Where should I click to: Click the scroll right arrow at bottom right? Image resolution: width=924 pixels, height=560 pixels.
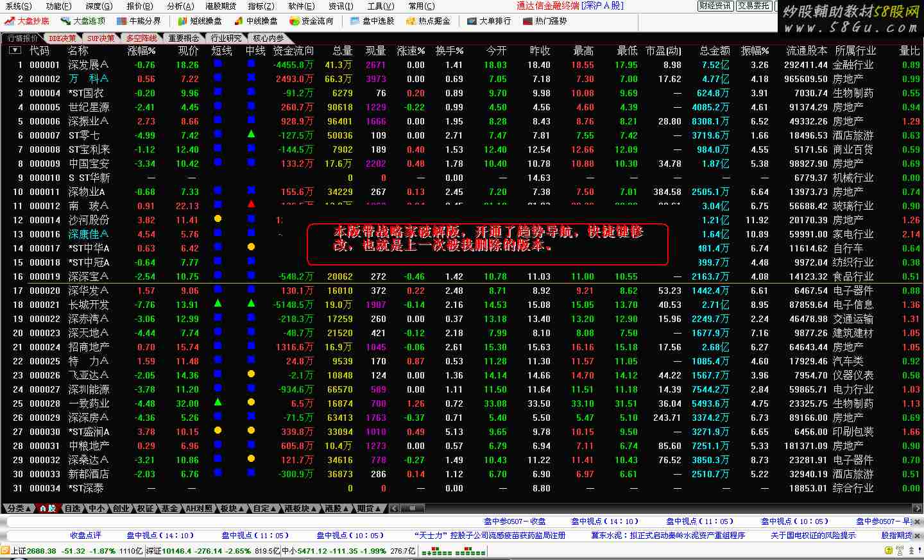pos(918,508)
